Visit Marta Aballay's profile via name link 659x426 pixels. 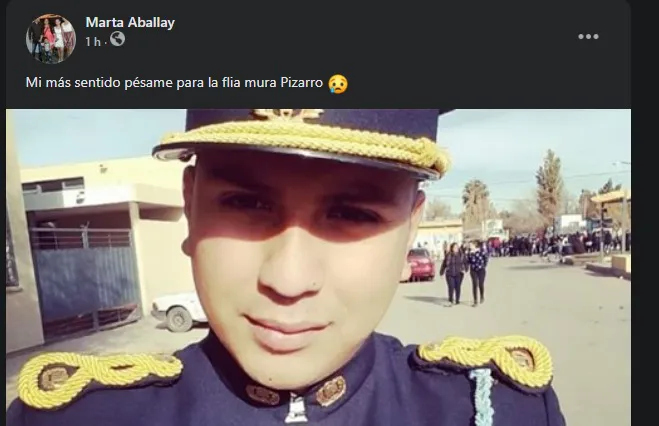tap(130, 22)
